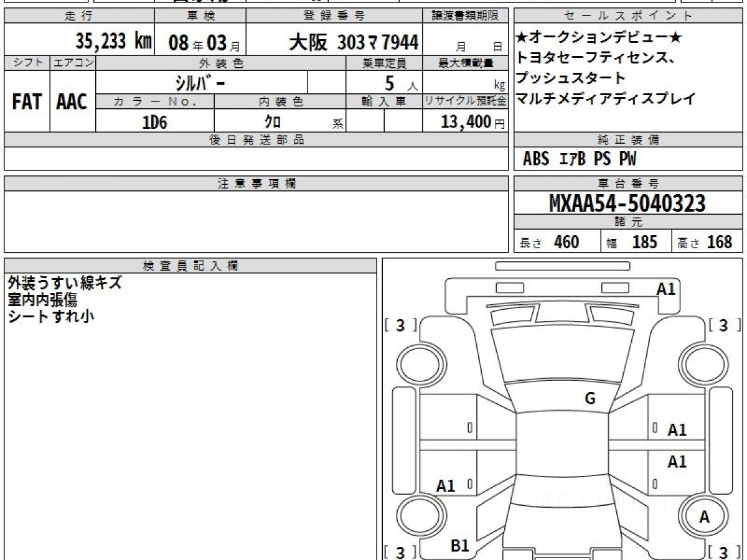Click the 外装色 header
Viewport: 747px width, 560px height.
tap(221, 63)
